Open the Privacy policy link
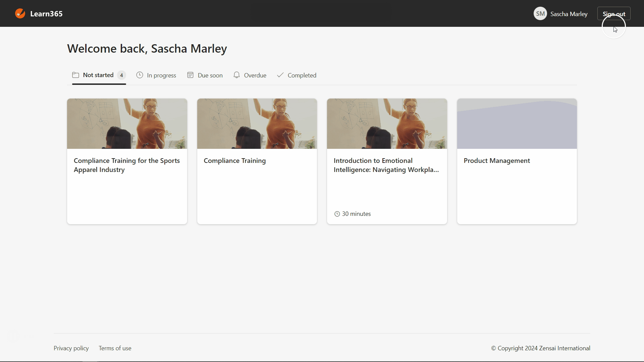 point(71,348)
